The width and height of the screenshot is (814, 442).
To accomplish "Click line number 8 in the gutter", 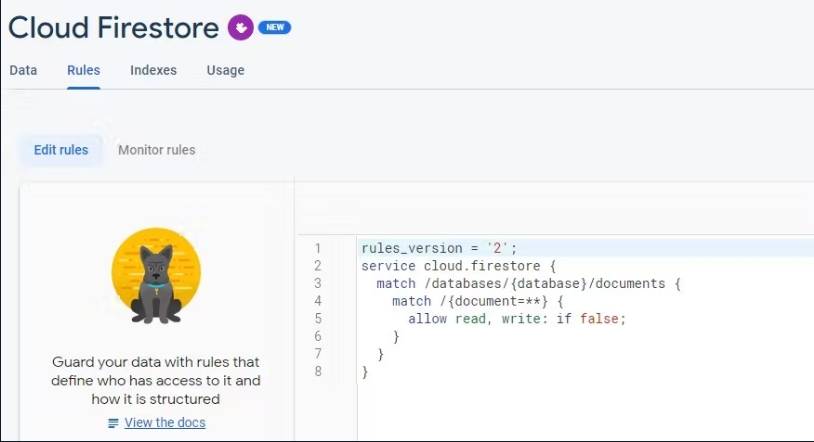I will (318, 371).
